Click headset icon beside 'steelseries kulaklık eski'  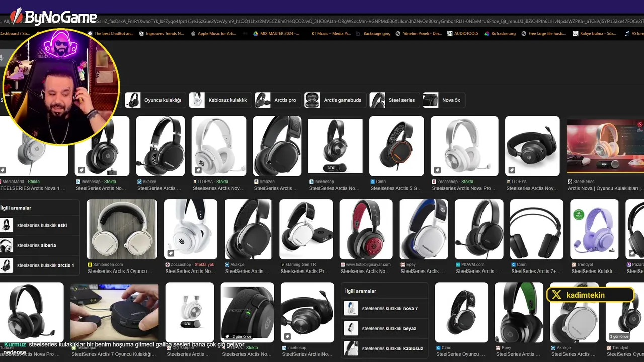tap(7, 225)
